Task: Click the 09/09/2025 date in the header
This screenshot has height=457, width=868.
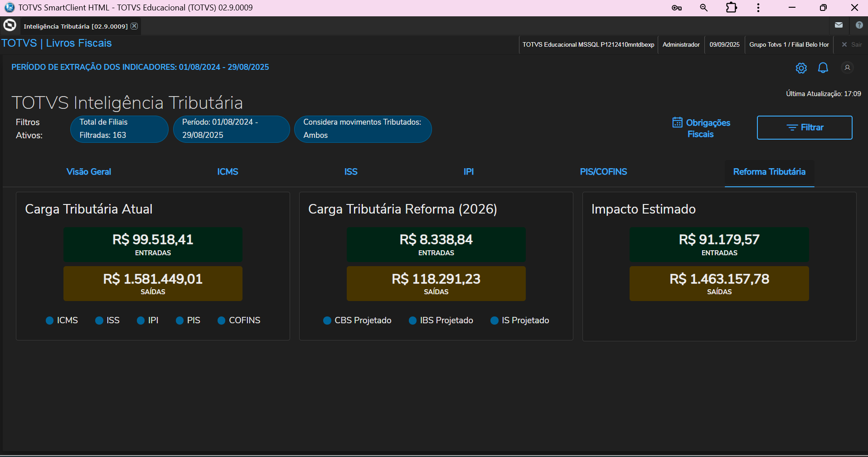Action: point(725,44)
